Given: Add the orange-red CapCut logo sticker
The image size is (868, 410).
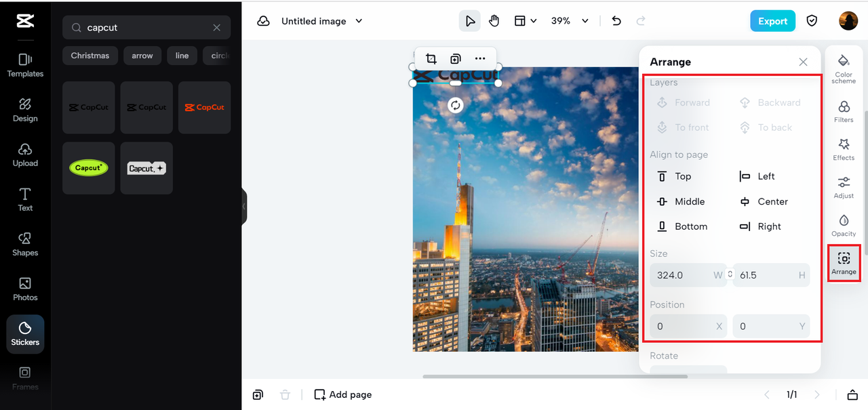Looking at the screenshot, I should tap(205, 108).
